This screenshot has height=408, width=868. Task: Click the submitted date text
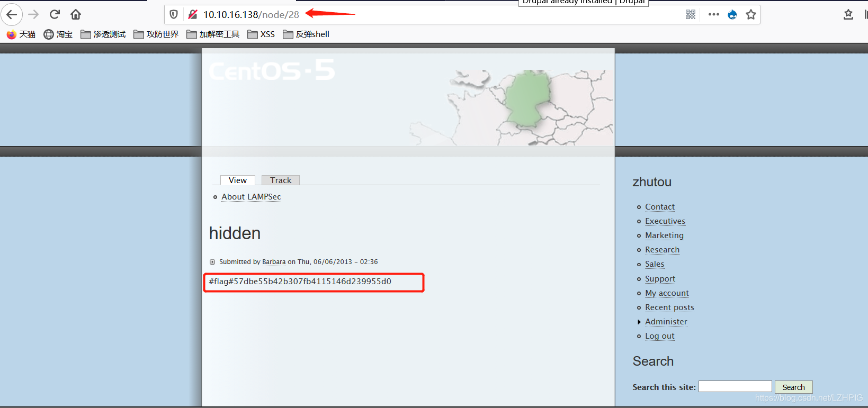338,262
